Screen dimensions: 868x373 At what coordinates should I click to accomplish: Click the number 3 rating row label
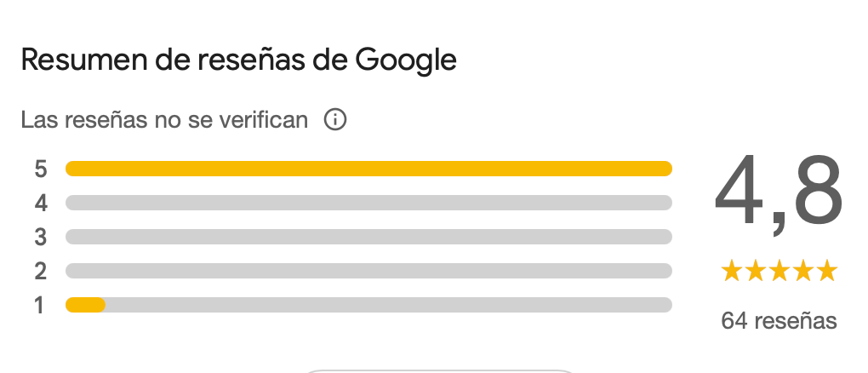click(41, 237)
